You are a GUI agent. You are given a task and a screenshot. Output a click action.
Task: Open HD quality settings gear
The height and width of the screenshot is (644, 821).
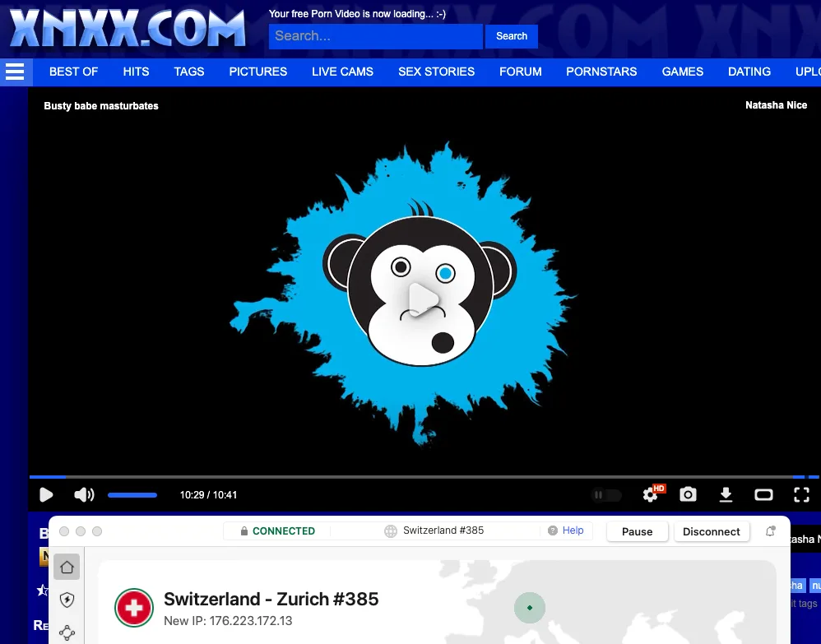coord(652,493)
